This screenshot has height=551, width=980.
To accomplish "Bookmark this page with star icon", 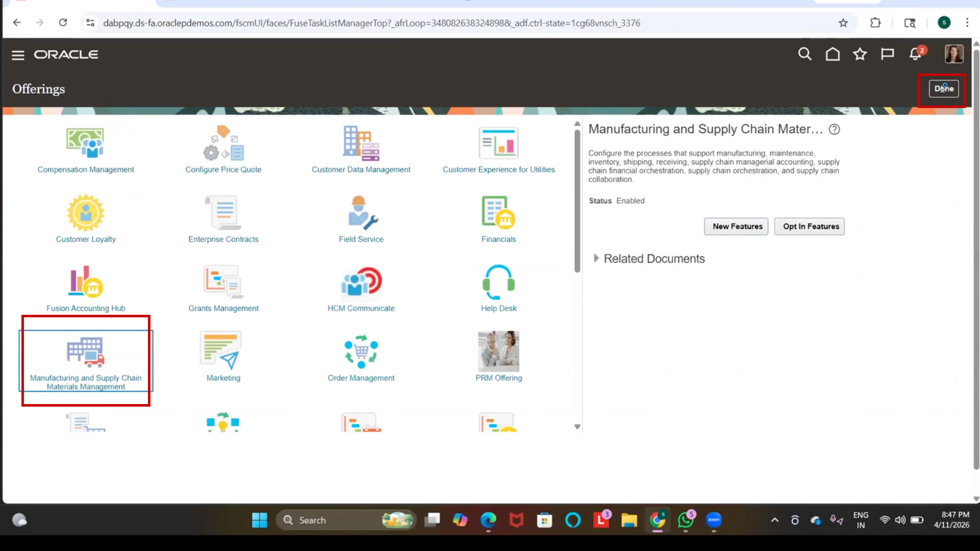I will tap(843, 22).
